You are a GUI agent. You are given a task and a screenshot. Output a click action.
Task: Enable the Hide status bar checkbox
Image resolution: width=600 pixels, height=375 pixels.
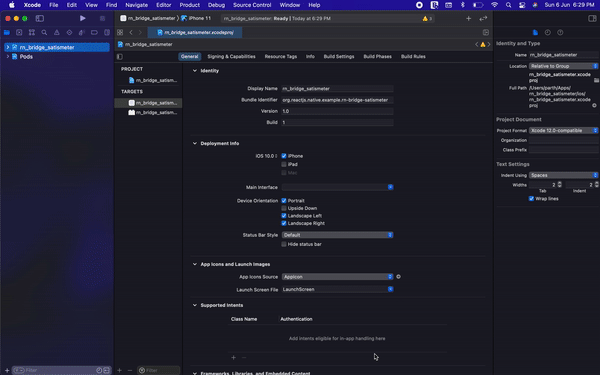click(284, 244)
